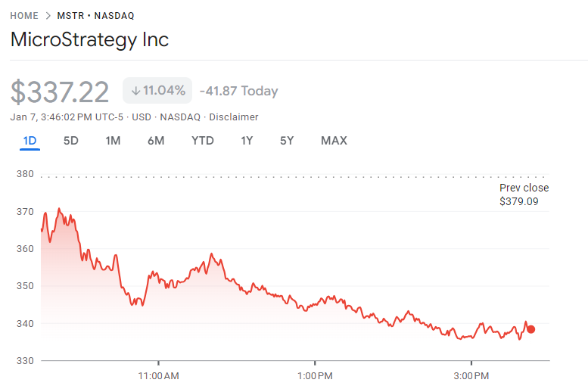
Task: Click the MicroStrategy Inc title
Action: [89, 40]
